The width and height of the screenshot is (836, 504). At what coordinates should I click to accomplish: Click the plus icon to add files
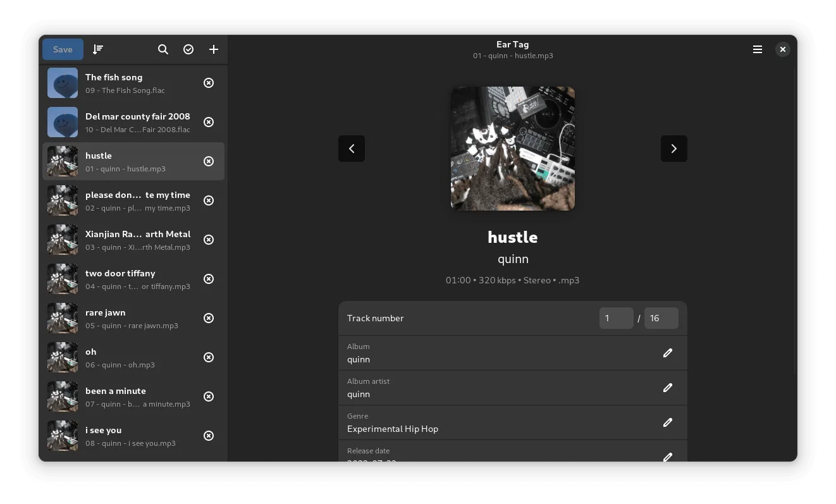click(214, 49)
